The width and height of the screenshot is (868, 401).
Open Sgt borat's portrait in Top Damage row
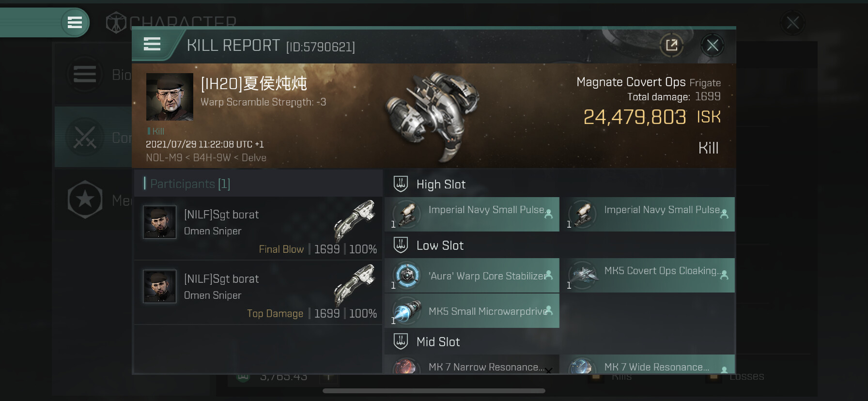pos(159,286)
